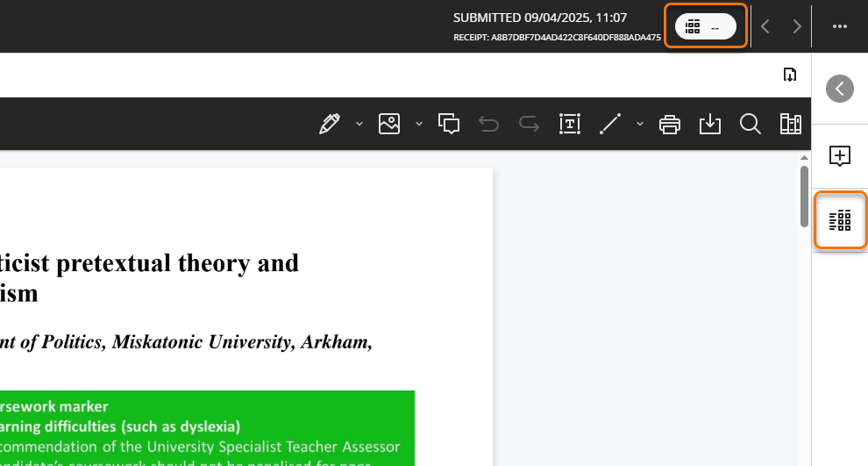Select the pencil drawing tool

[x=330, y=124]
